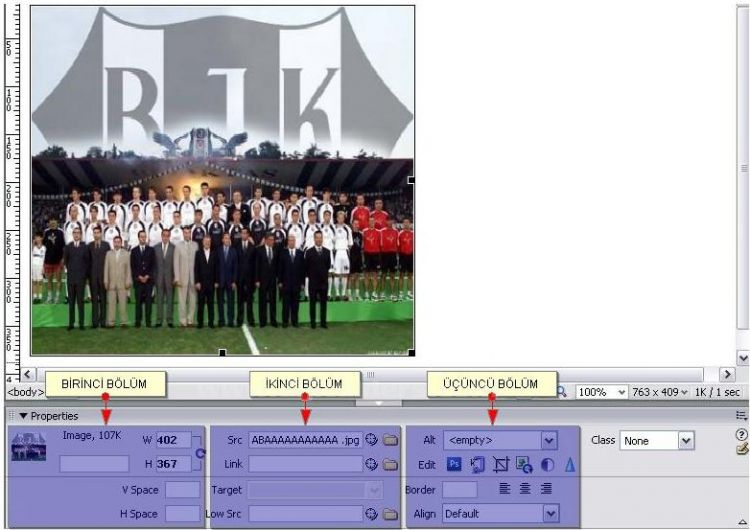This screenshot has height=530, width=750.
Task: Click the Image, 107K label
Action: point(92,435)
